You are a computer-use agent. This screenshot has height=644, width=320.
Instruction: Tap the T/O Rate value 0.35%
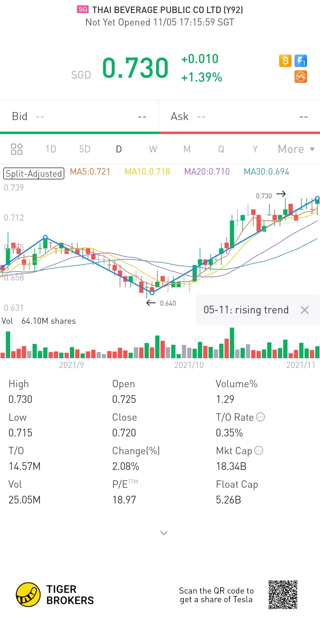tap(229, 433)
